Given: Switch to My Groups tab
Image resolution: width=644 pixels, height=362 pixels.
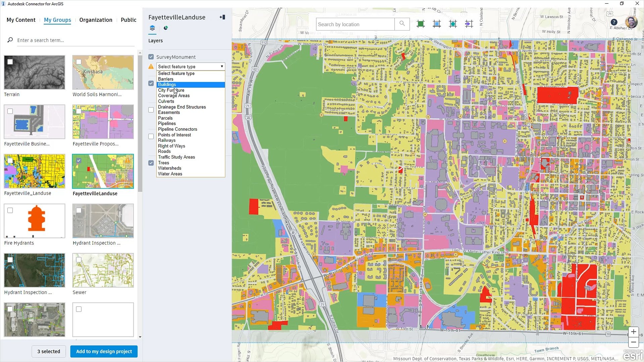Looking at the screenshot, I should 57,20.
